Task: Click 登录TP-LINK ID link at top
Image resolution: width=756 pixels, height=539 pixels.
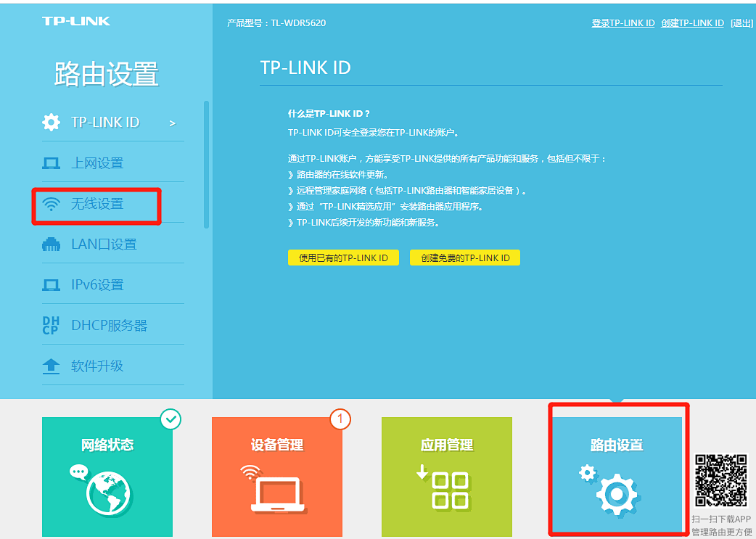Action: click(x=623, y=23)
